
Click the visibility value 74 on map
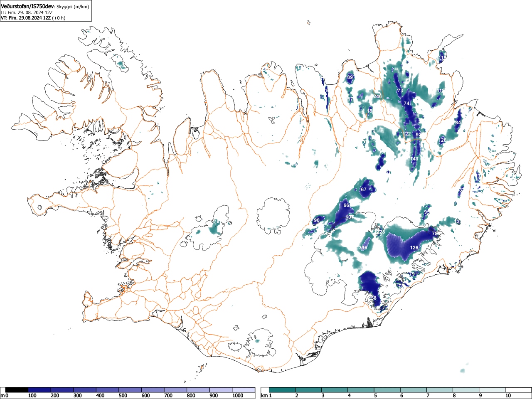tap(406, 103)
